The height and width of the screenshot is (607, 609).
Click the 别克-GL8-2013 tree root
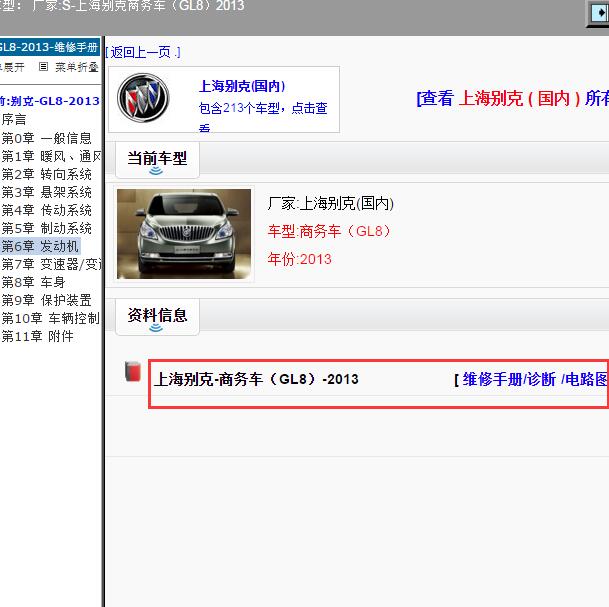coord(50,101)
